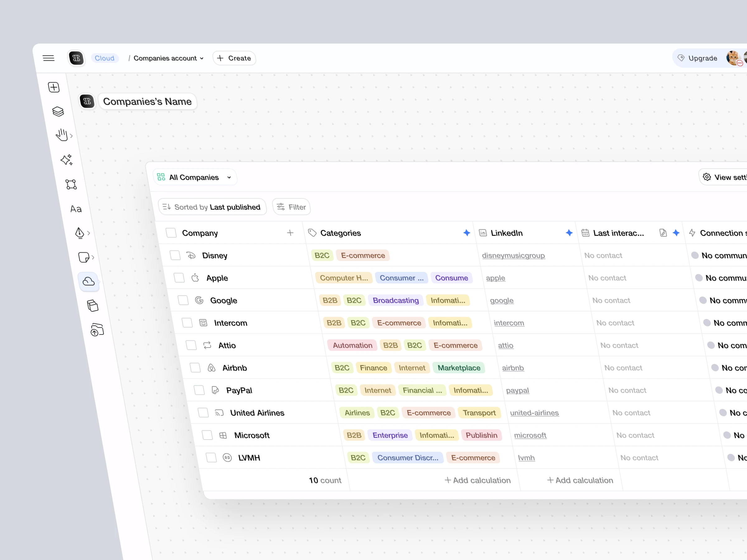Screen dimensions: 747x560
Task: Click the Create button
Action: pos(234,58)
